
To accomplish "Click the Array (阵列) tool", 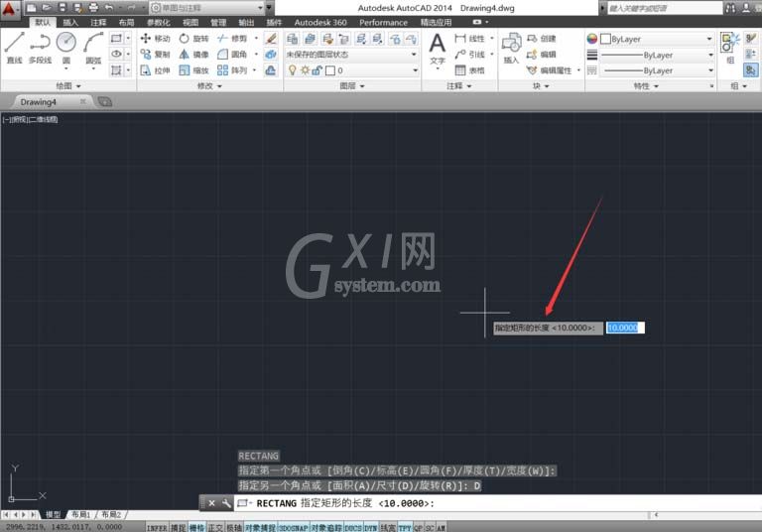I will pos(232,70).
